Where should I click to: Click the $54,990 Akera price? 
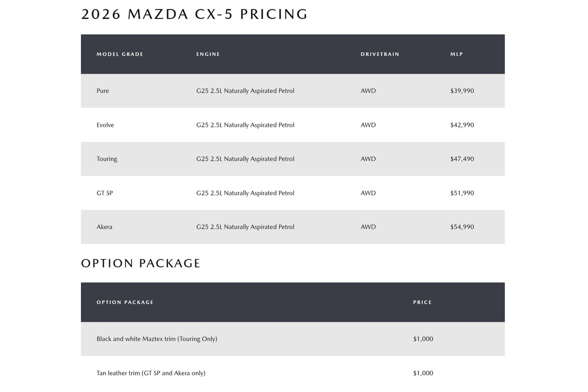coord(462,227)
